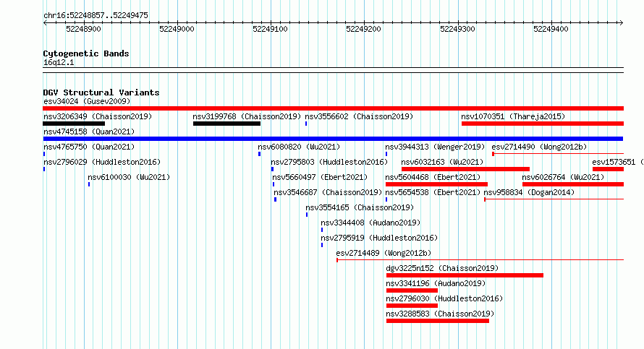
Task: Click nsv2795803 (Huddleston2016) variant label
Action: (x=329, y=162)
